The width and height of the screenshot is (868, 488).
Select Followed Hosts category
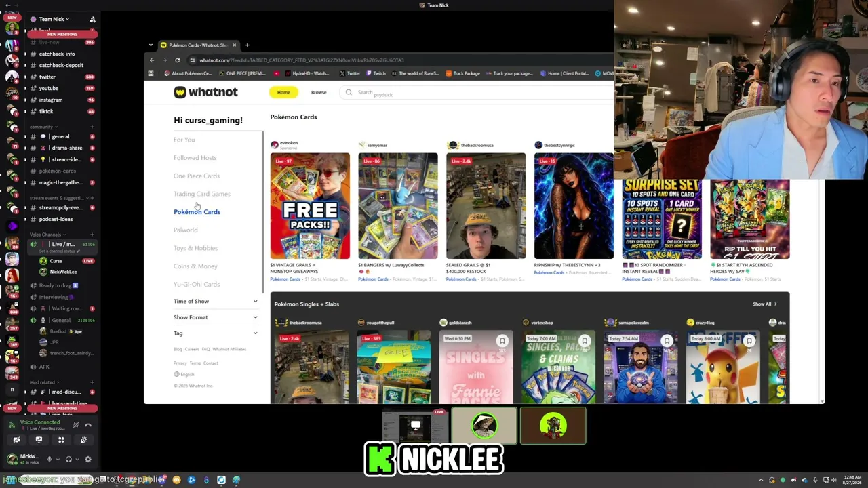[x=195, y=157]
